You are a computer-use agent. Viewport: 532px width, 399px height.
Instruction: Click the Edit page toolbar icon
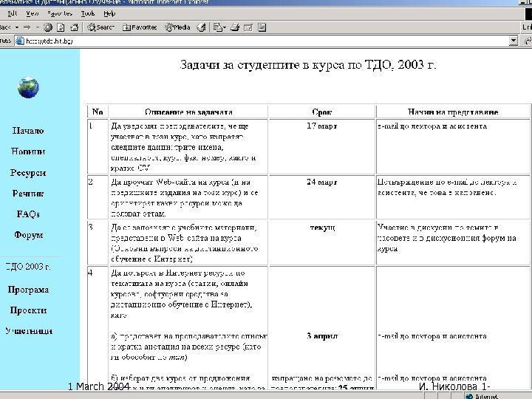[x=248, y=27]
